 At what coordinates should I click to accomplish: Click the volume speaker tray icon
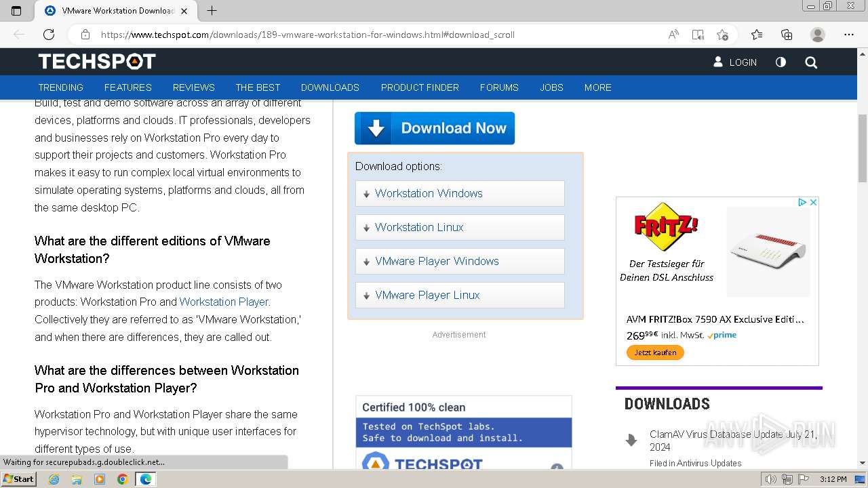coord(771,479)
